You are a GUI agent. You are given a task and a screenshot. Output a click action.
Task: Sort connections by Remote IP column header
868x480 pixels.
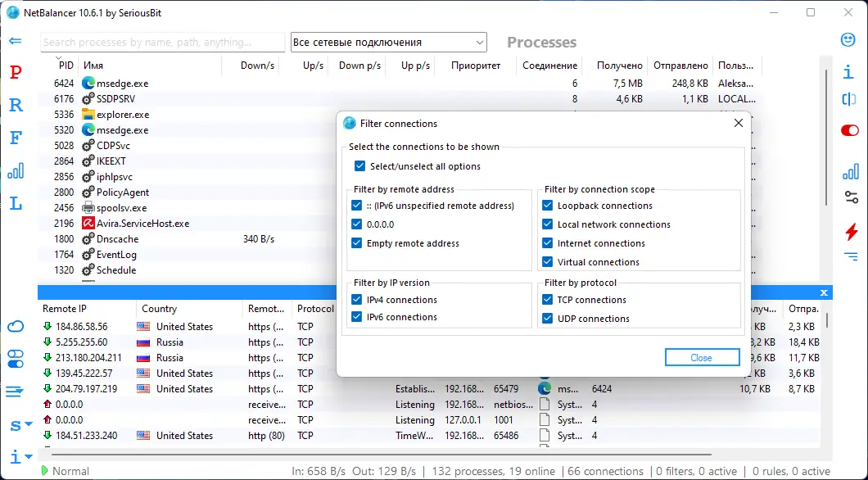64,308
